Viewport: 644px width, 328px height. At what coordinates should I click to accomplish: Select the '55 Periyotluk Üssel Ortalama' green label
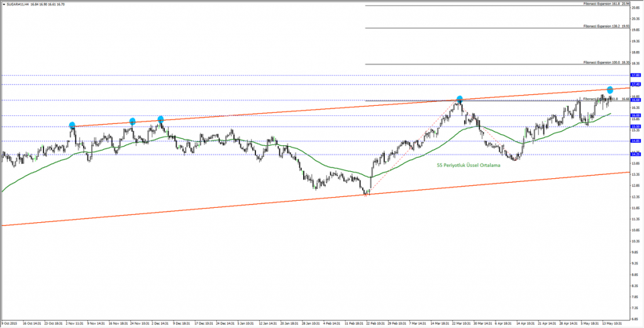coord(468,164)
